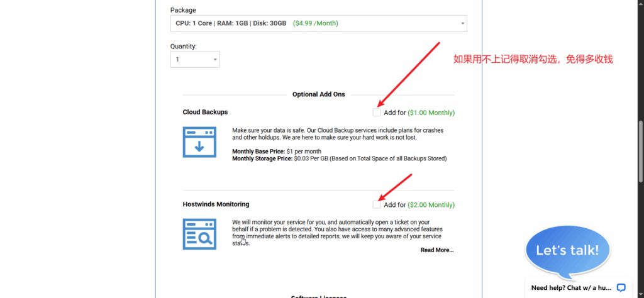Click the red Chinese annotation text
This screenshot has width=644, height=298.
point(533,60)
